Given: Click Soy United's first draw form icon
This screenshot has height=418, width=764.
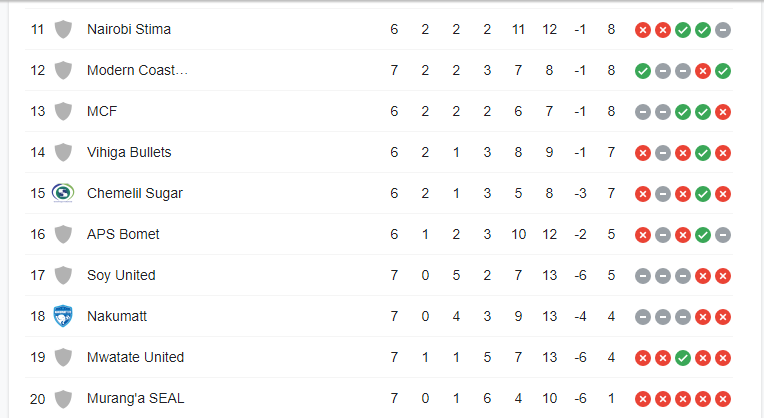Looking at the screenshot, I should pos(643,276).
